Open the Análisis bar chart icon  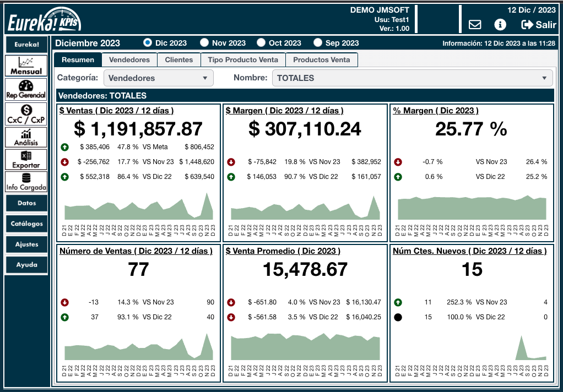pyautogui.click(x=26, y=137)
